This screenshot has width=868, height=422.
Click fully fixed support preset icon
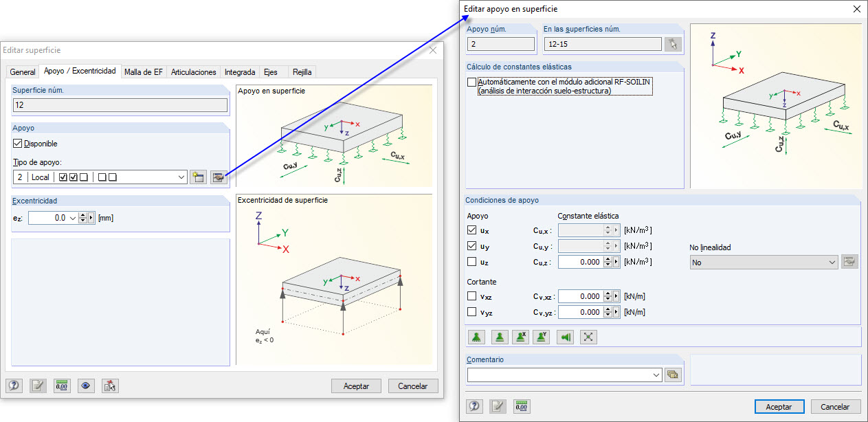coord(476,337)
